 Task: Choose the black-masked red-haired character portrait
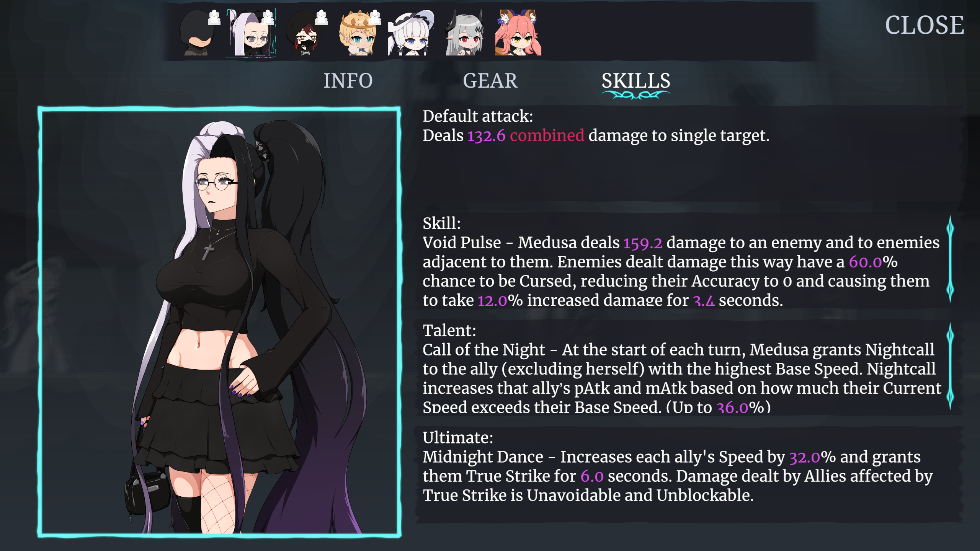305,33
